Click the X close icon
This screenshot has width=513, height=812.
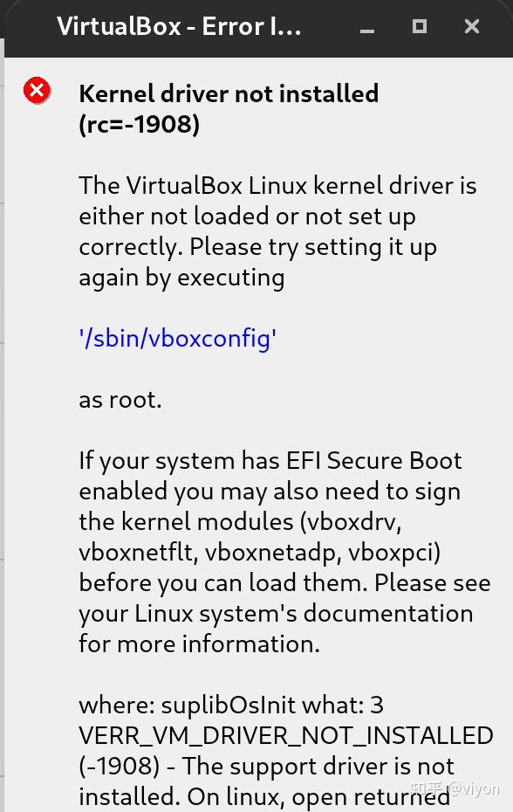pyautogui.click(x=472, y=27)
